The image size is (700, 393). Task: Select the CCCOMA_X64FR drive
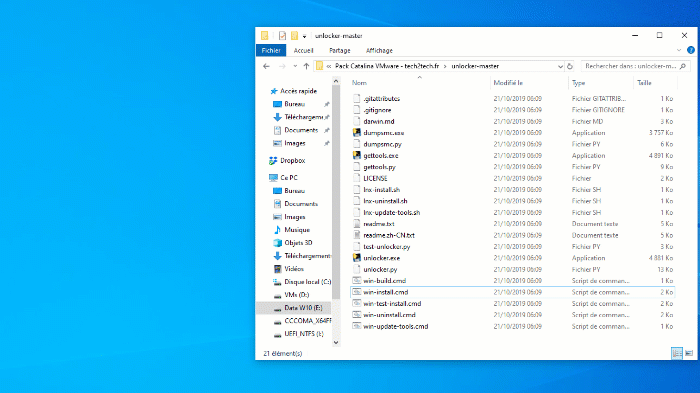[308, 321]
